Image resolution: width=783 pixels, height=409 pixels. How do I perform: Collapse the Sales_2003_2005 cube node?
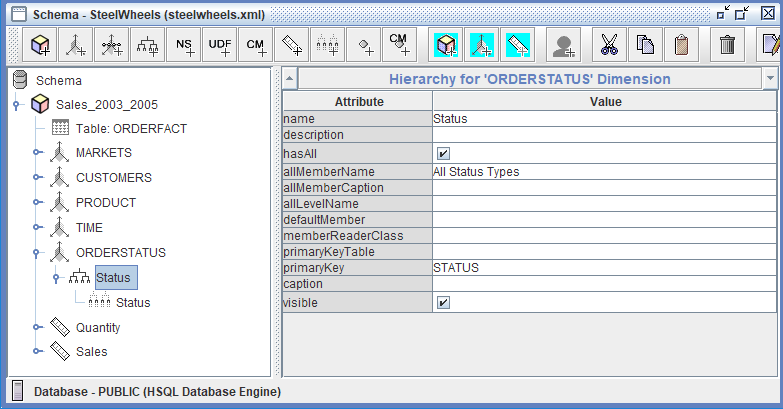point(16,105)
